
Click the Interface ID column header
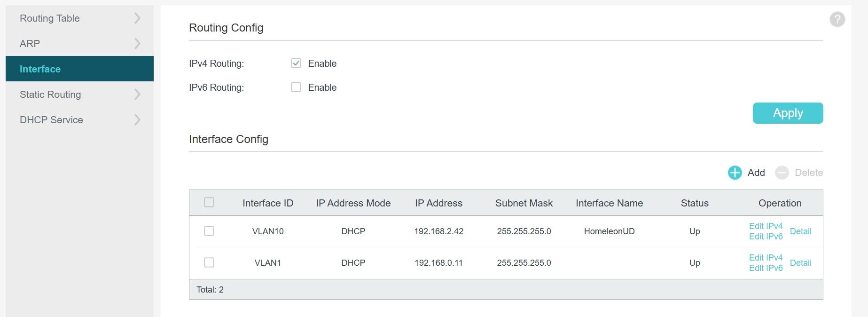pos(268,203)
